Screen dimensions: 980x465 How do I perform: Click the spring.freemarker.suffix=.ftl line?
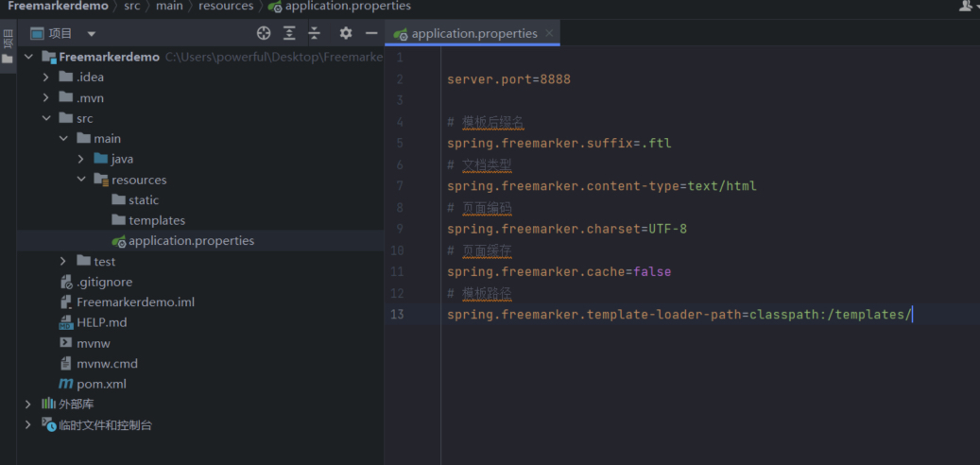point(559,143)
